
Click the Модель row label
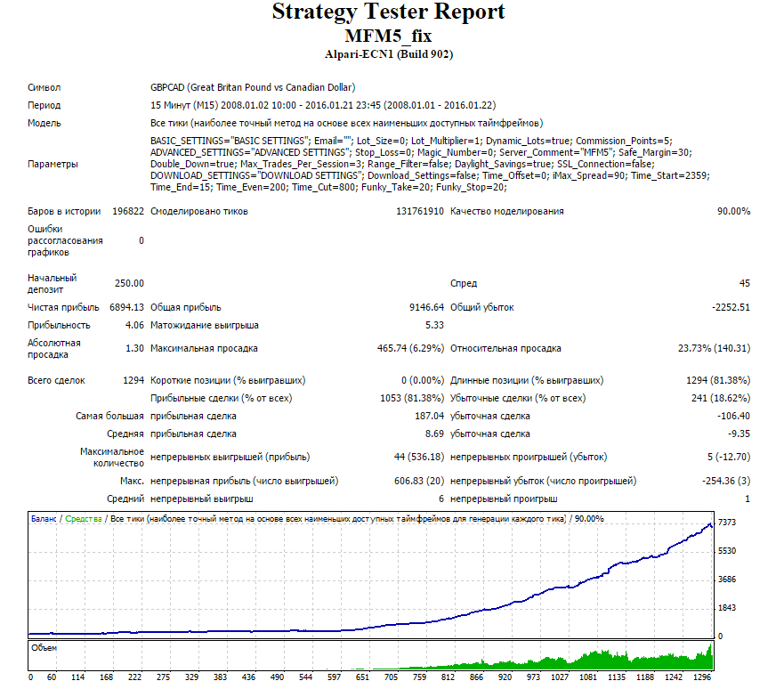click(44, 123)
